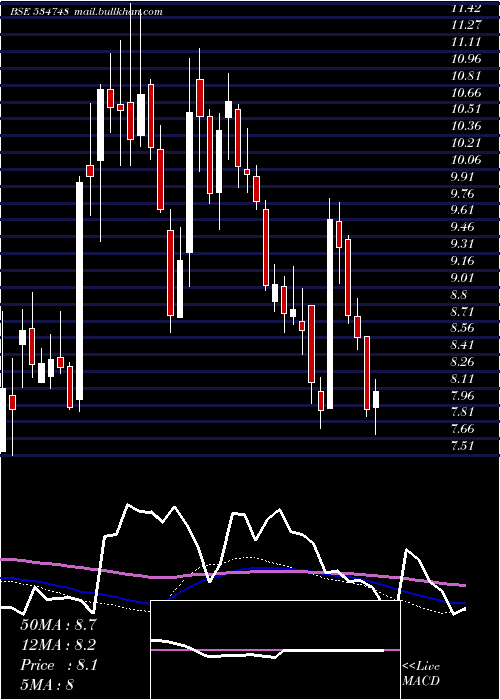Click the 10.66 axis value
The image size is (500, 700).
tap(466, 92)
